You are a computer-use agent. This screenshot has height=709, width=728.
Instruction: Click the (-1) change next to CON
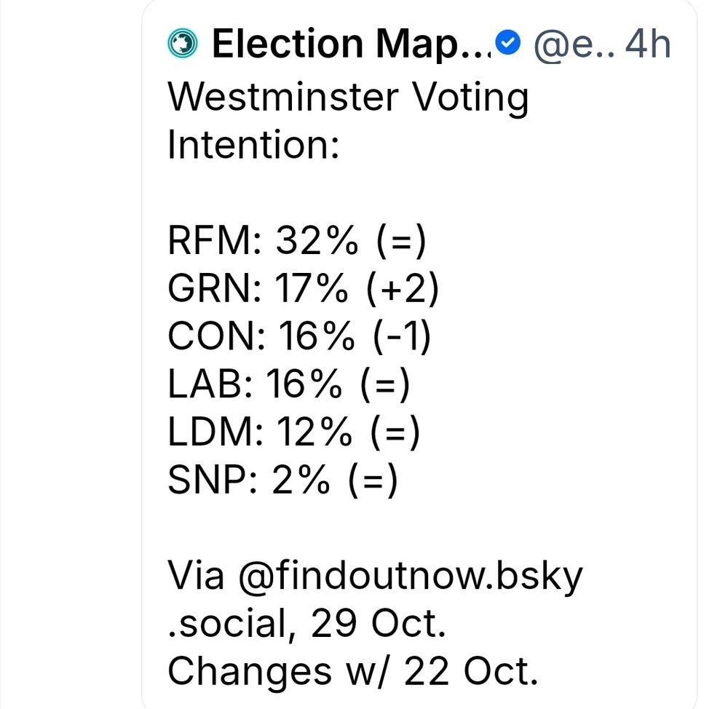400,338
